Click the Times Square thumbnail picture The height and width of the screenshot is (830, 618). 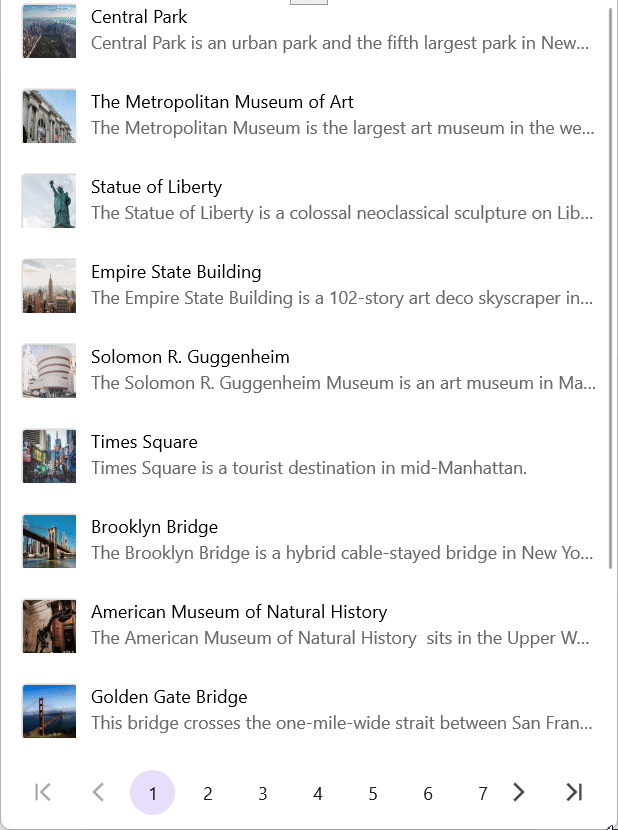click(x=49, y=456)
